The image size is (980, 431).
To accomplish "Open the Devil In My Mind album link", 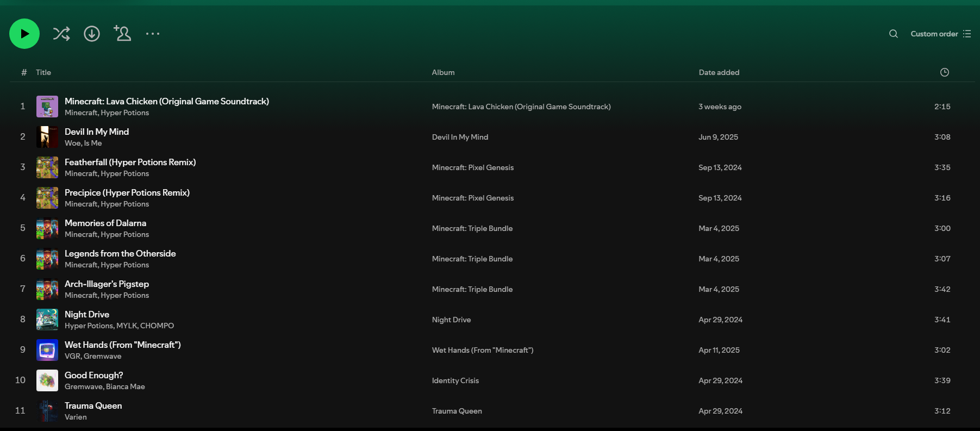I will 460,137.
